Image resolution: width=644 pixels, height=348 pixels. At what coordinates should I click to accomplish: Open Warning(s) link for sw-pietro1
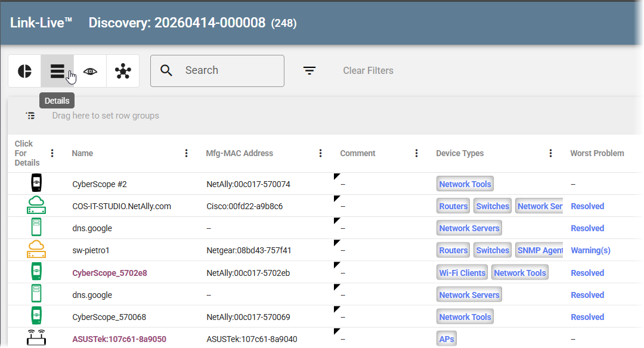[x=590, y=250]
